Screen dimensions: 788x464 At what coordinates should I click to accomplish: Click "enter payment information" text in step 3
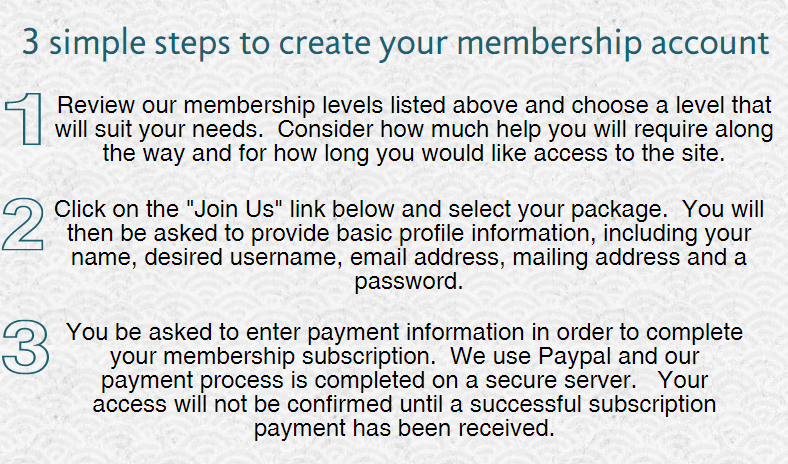(385, 333)
